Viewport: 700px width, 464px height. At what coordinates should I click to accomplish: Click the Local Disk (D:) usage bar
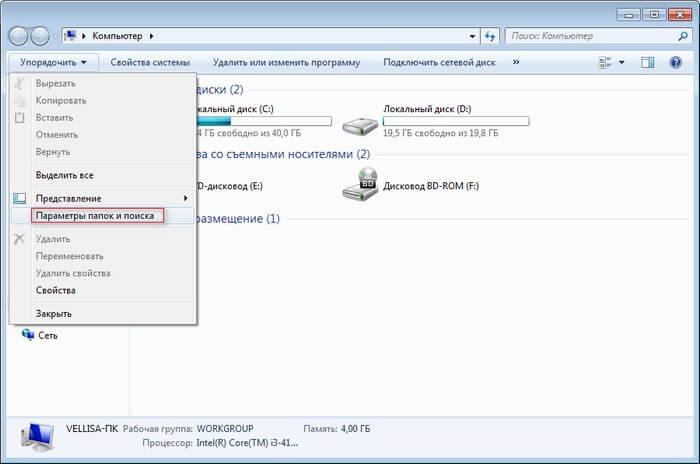pyautogui.click(x=456, y=121)
